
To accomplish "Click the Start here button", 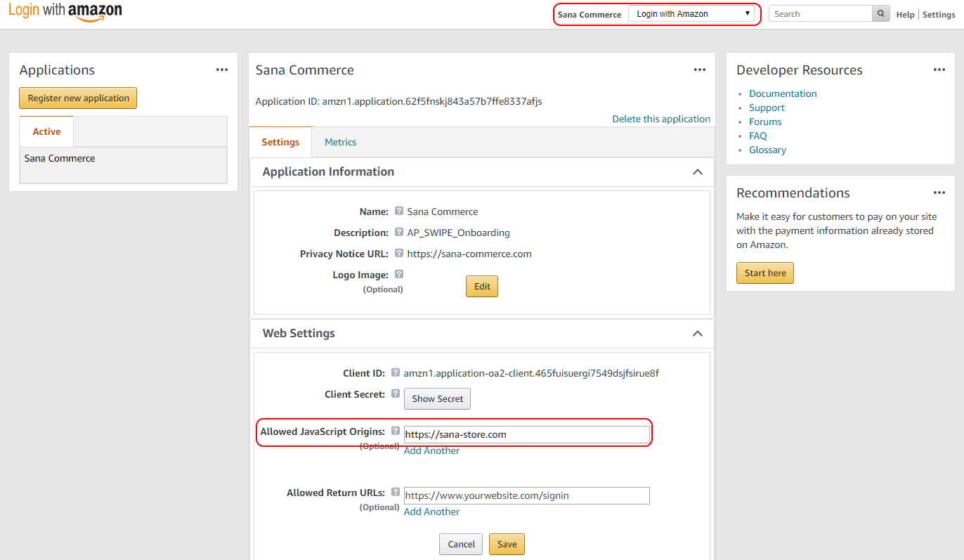I will [765, 273].
